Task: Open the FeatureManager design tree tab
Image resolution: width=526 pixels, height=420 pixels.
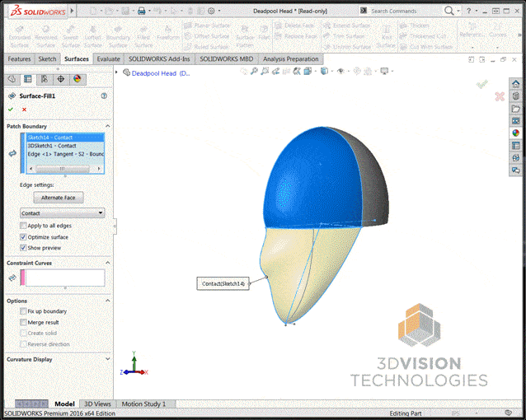Action: pos(12,79)
